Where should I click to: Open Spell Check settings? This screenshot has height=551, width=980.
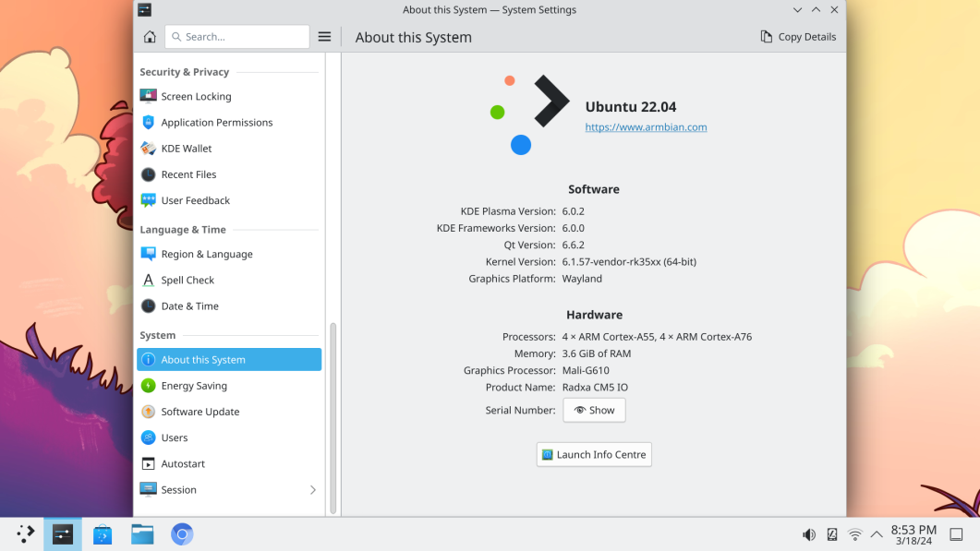[x=229, y=280]
